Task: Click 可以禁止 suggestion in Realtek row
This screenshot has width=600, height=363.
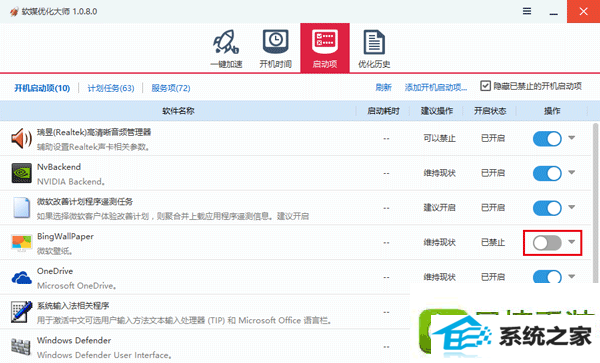Action: pyautogui.click(x=439, y=138)
